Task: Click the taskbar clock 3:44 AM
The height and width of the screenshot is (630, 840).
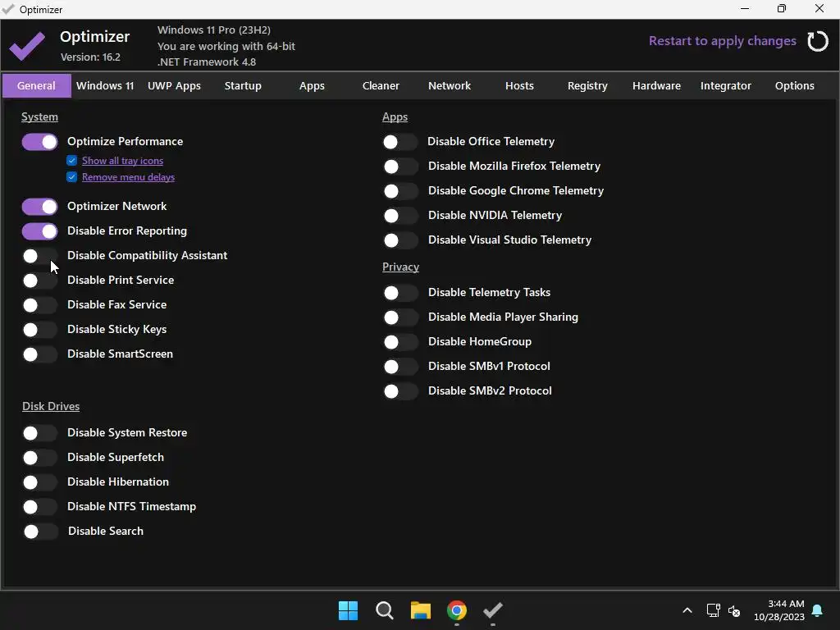Action: (x=786, y=604)
